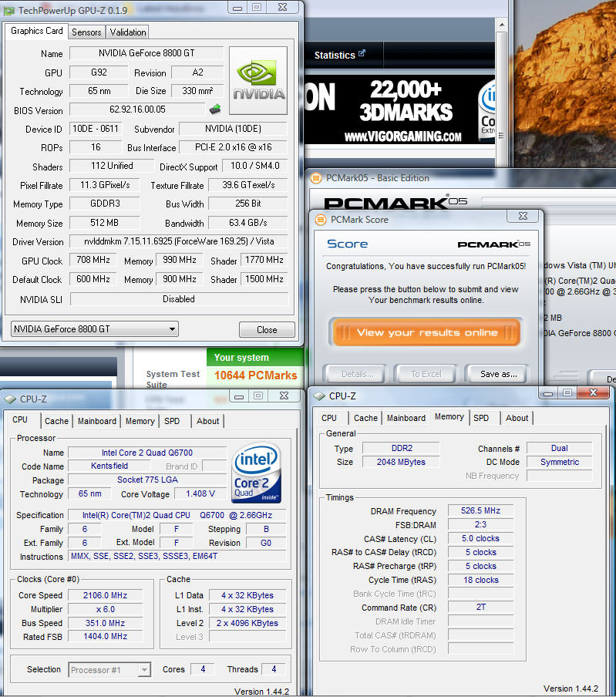Screen dimensions: 616x697
Task: Open About tab in left CPU-Z window
Action: point(207,421)
